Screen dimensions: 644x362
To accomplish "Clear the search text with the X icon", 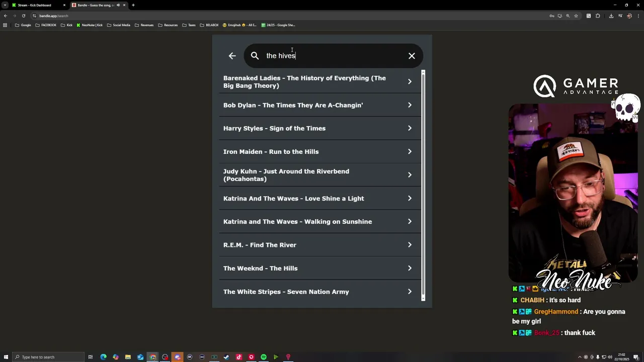I will pos(412,56).
